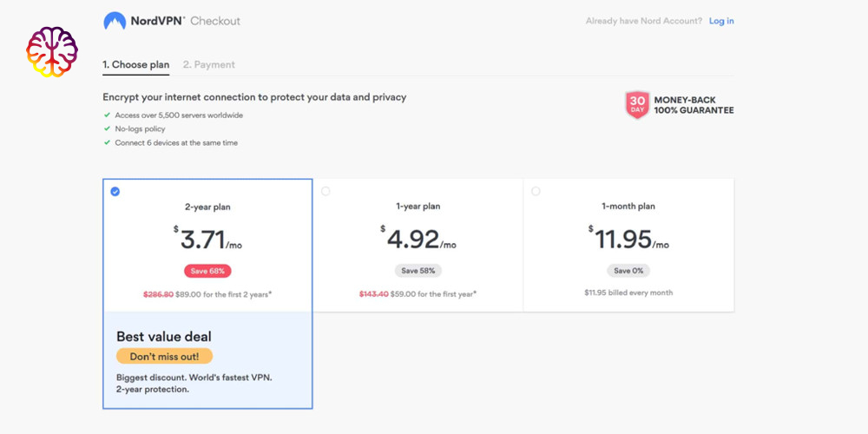Click the Checkout label in header
This screenshot has width=868, height=434.
pyautogui.click(x=215, y=21)
